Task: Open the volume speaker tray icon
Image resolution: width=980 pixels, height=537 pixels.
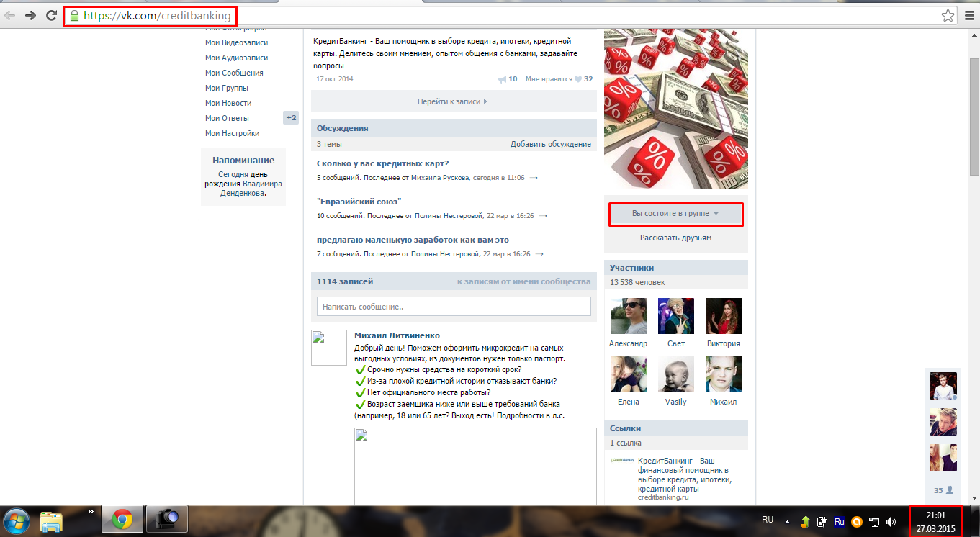Action: pyautogui.click(x=891, y=521)
